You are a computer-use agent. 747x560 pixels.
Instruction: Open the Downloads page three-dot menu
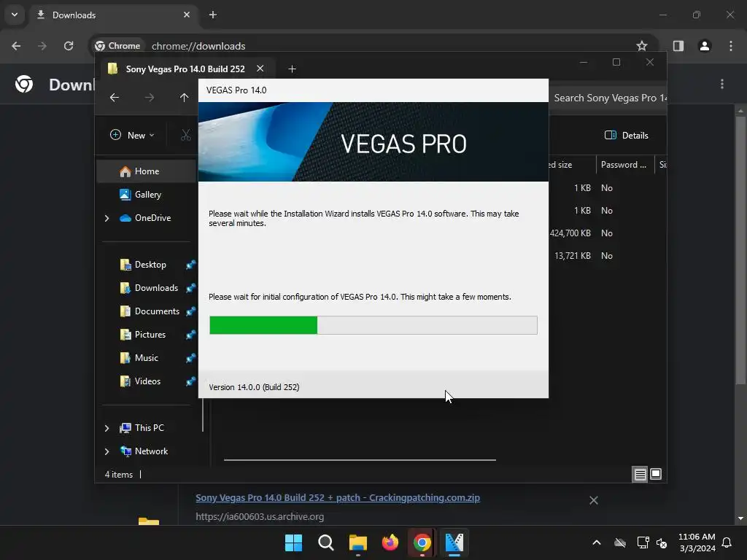coord(722,85)
